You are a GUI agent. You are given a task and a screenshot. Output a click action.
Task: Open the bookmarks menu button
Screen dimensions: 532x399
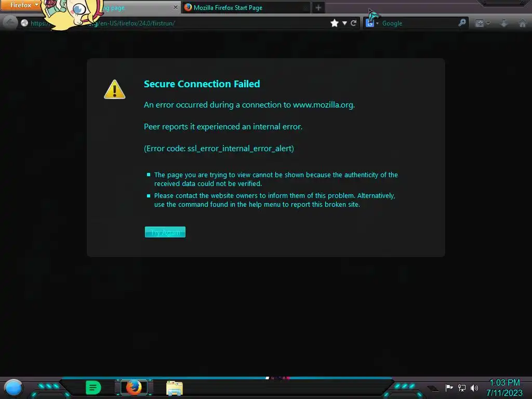[x=483, y=23]
